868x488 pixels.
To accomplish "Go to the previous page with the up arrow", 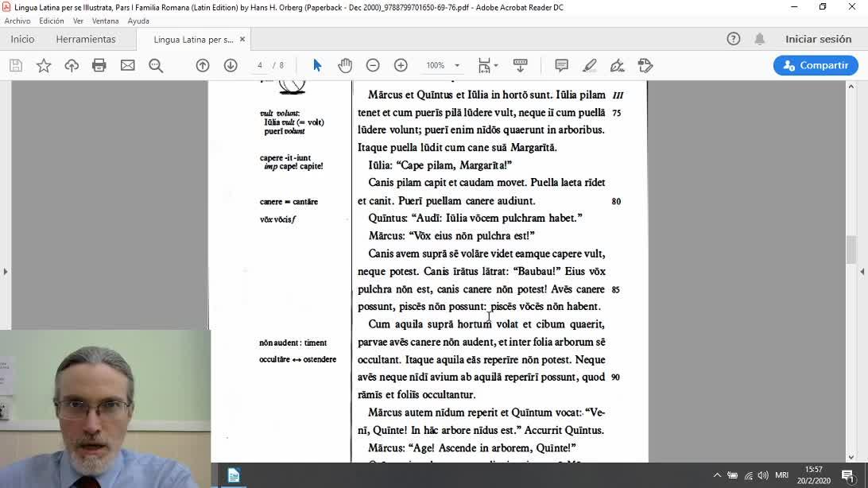I will [x=203, y=65].
